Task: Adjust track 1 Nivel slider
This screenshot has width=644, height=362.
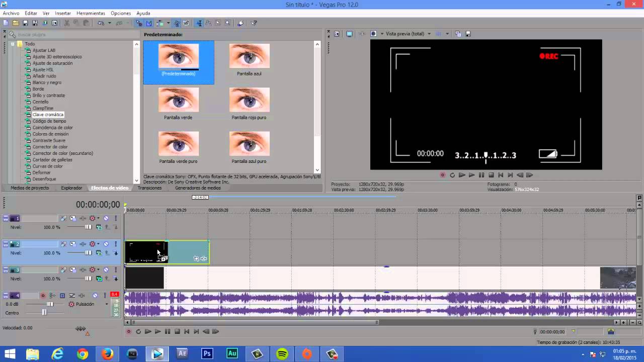Action: [89, 227]
